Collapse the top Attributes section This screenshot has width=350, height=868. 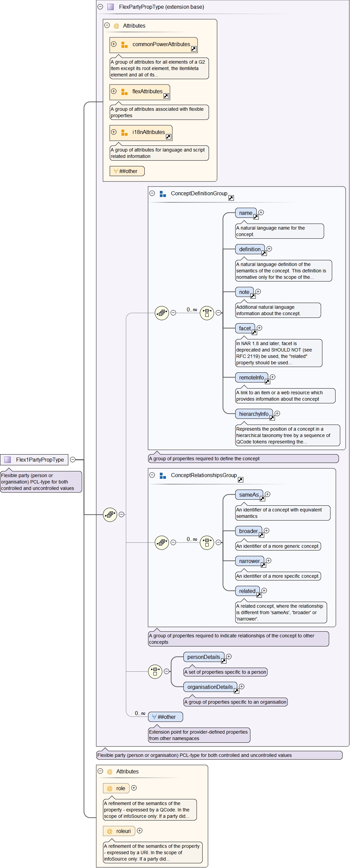pyautogui.click(x=107, y=25)
